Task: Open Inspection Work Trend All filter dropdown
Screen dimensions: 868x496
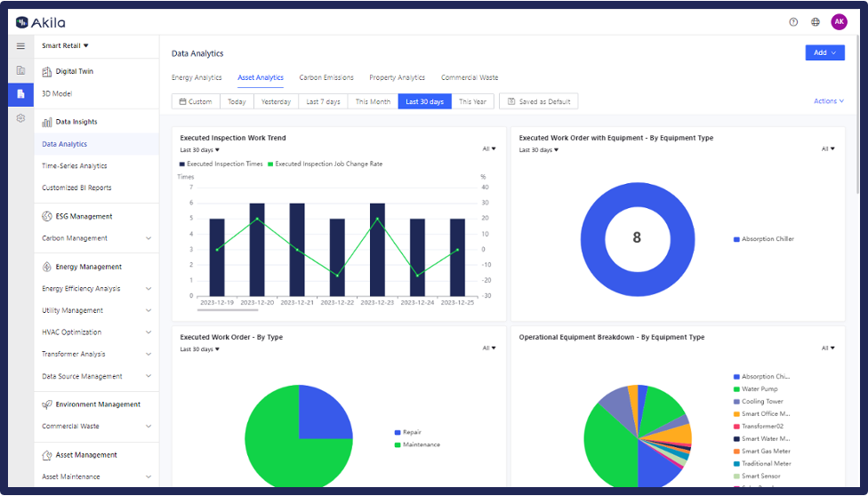Action: [x=489, y=149]
